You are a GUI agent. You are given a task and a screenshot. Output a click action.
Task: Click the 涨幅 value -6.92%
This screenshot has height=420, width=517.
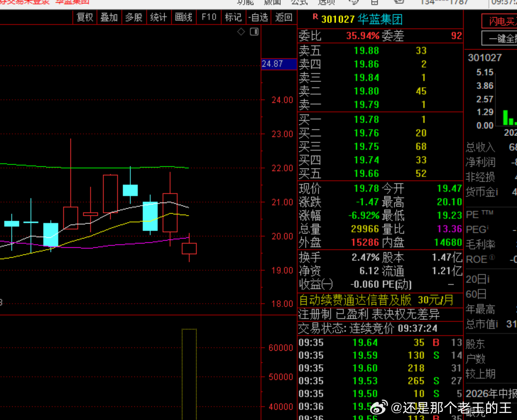364,215
